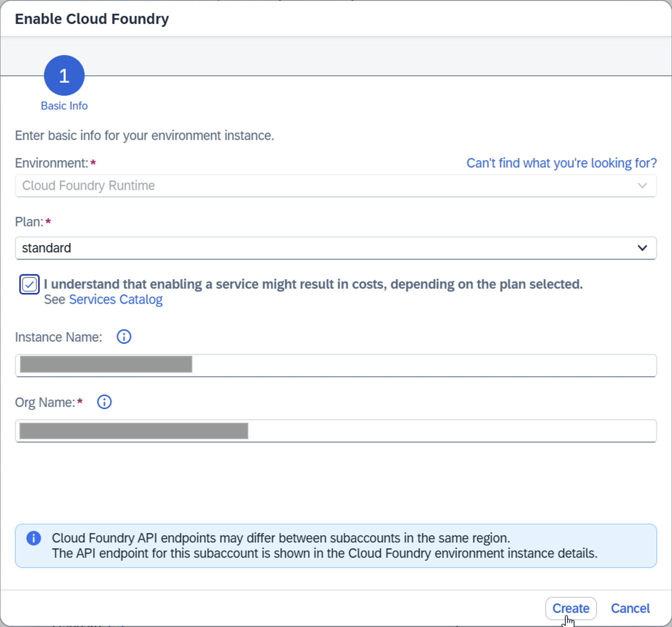
Task: Uncheck the cost acknowledgement checkbox
Action: coord(29,285)
